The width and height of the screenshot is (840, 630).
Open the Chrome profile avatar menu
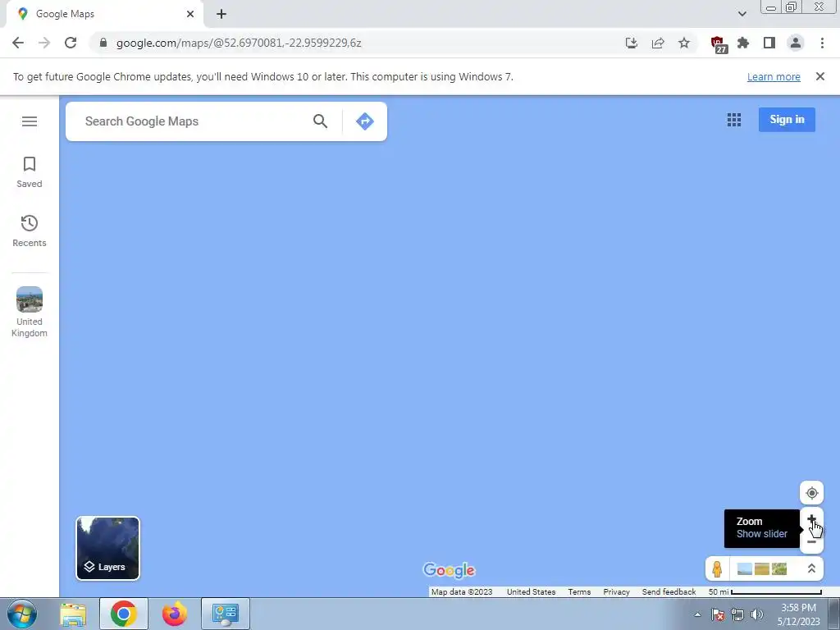coord(796,43)
